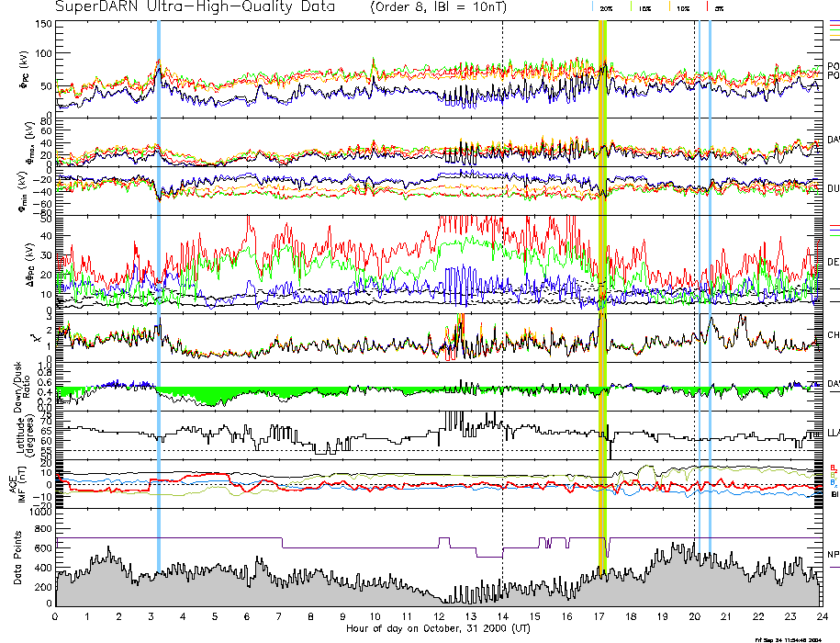
Task: Click the χ² axis label
Action: click(x=35, y=339)
